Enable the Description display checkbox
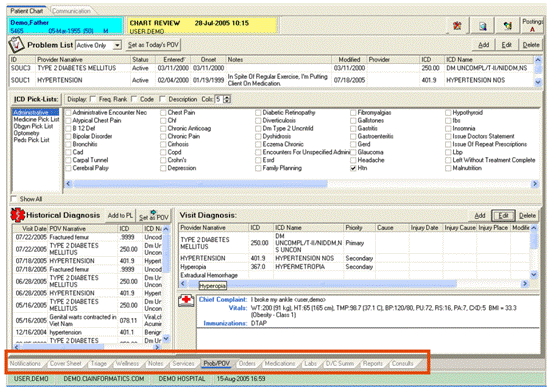Screen dimensions: 552x389 163,99
